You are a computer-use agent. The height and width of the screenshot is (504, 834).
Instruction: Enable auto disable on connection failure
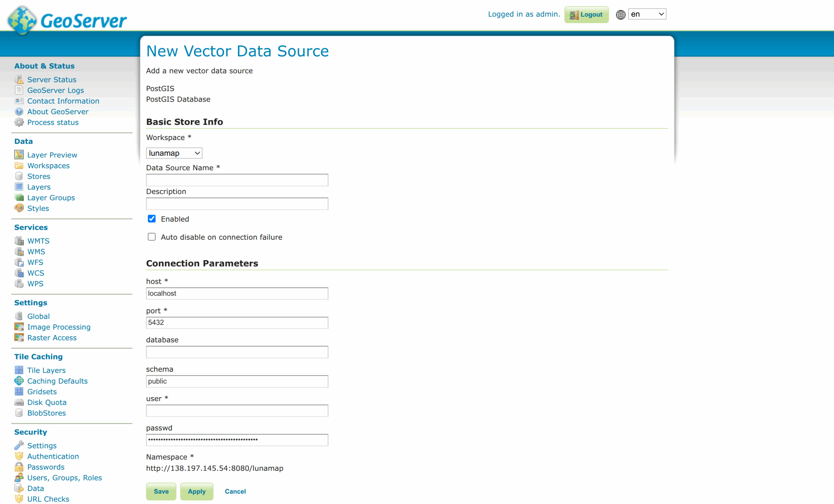tap(151, 237)
